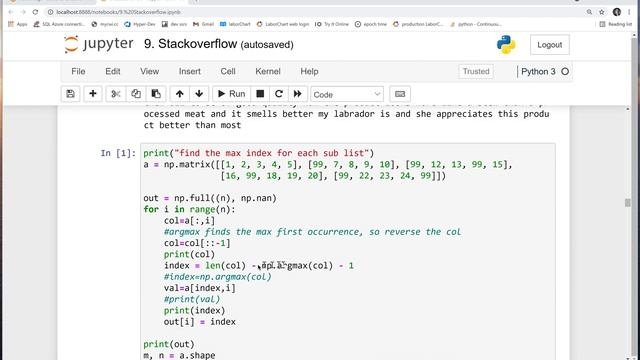Open the Help menu
The image size is (640, 360).
[x=309, y=71]
